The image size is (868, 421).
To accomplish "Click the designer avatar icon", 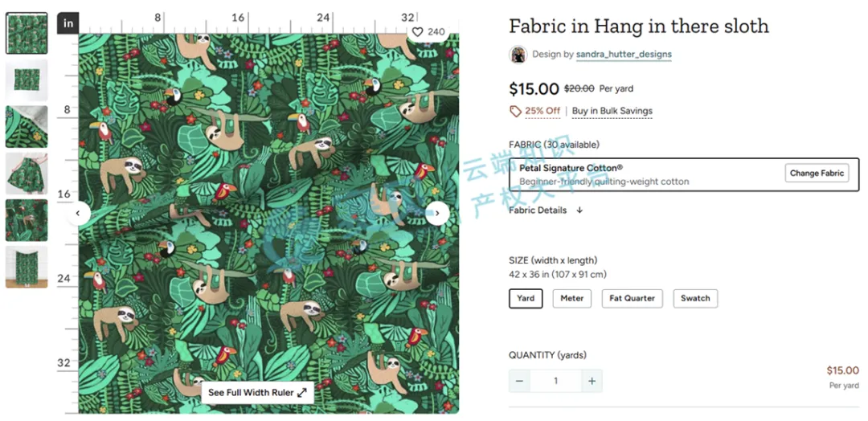I will [518, 55].
